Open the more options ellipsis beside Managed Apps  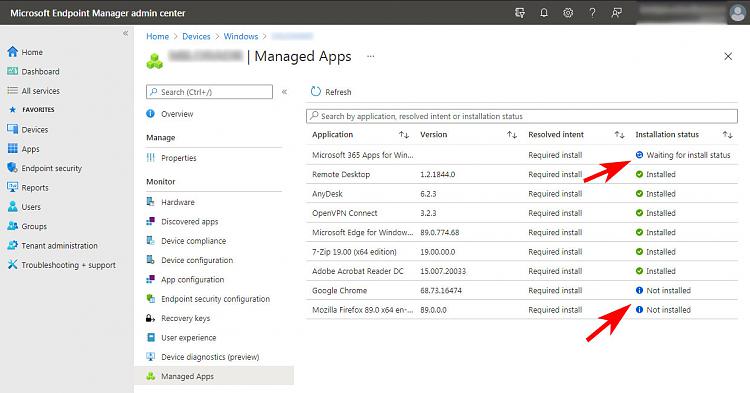click(x=370, y=56)
